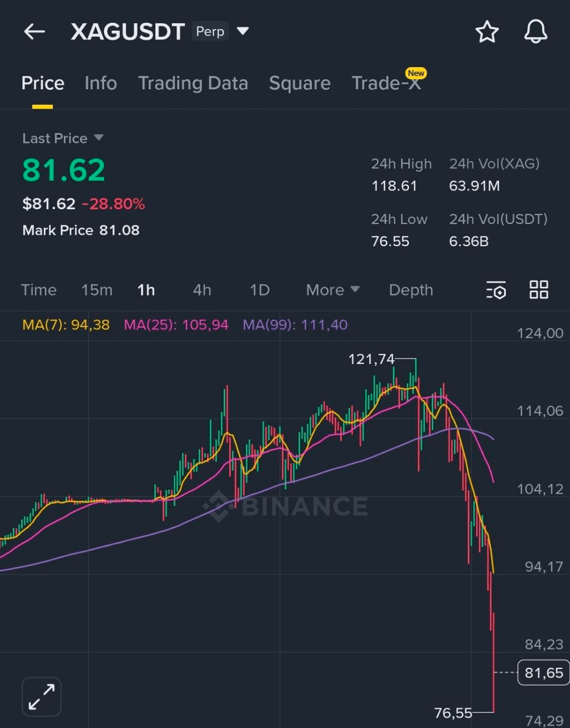The image size is (570, 728).
Task: Tap the back arrow icon
Action: (34, 32)
